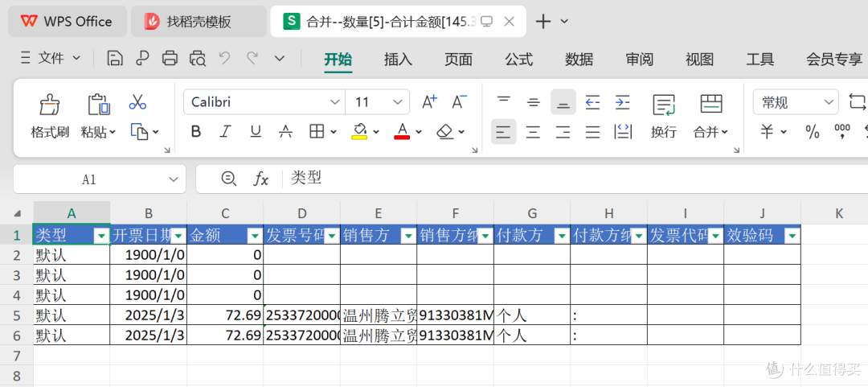Open Print Preview icon
The height and width of the screenshot is (387, 868).
click(198, 58)
